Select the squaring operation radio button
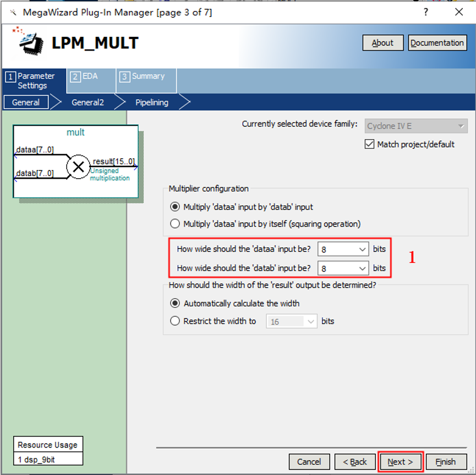 (175, 224)
